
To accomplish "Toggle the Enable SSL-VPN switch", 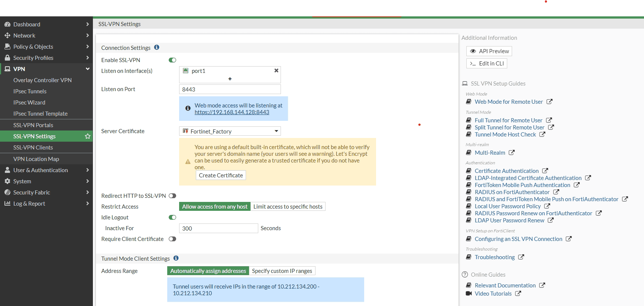I will tap(172, 60).
